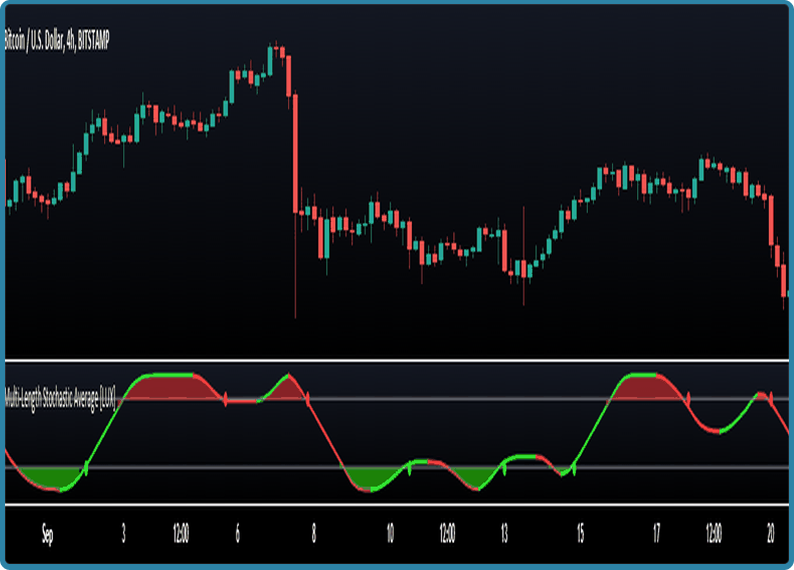This screenshot has height=570, width=794.
Task: Click the date label 15 on time axis
Action: pyautogui.click(x=581, y=534)
